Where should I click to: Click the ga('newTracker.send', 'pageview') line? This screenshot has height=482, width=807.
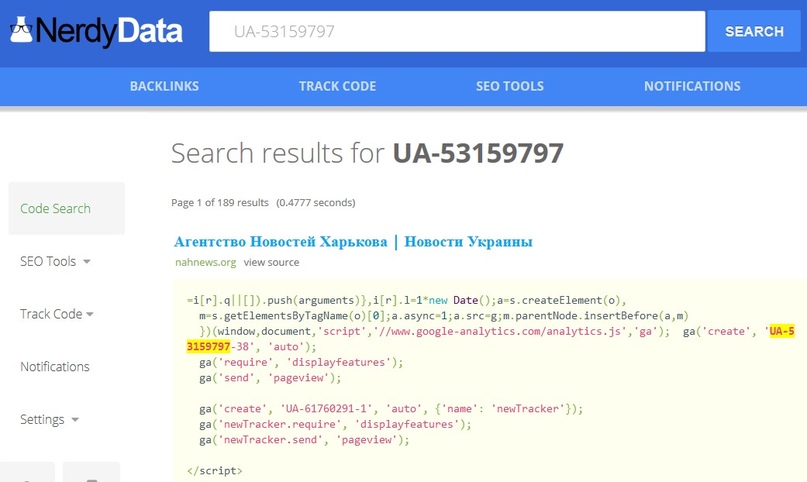coord(304,440)
